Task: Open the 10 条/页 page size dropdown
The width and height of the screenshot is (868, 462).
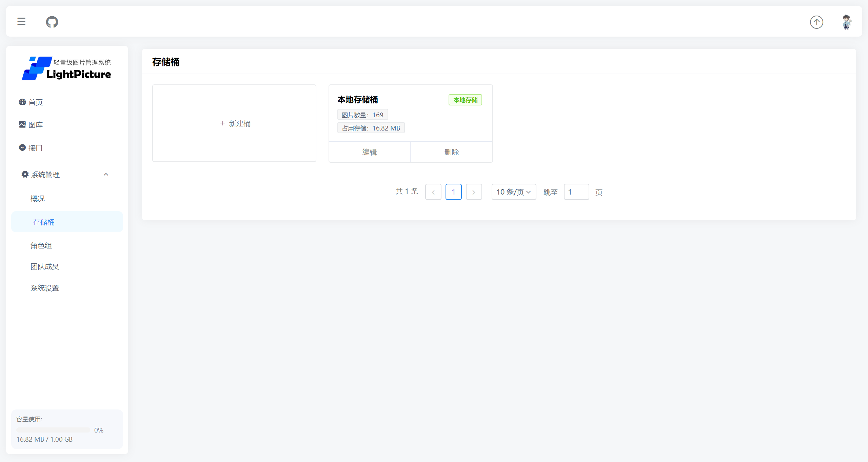Action: (514, 192)
